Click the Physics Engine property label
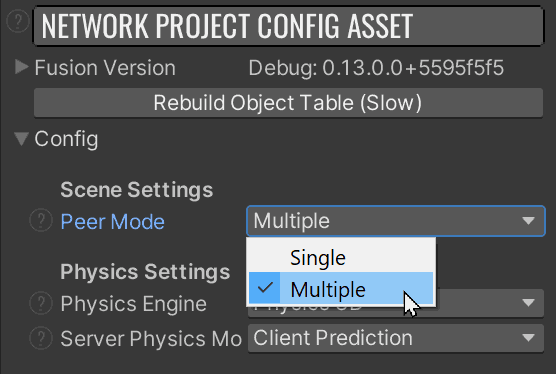The width and height of the screenshot is (556, 374). (133, 304)
